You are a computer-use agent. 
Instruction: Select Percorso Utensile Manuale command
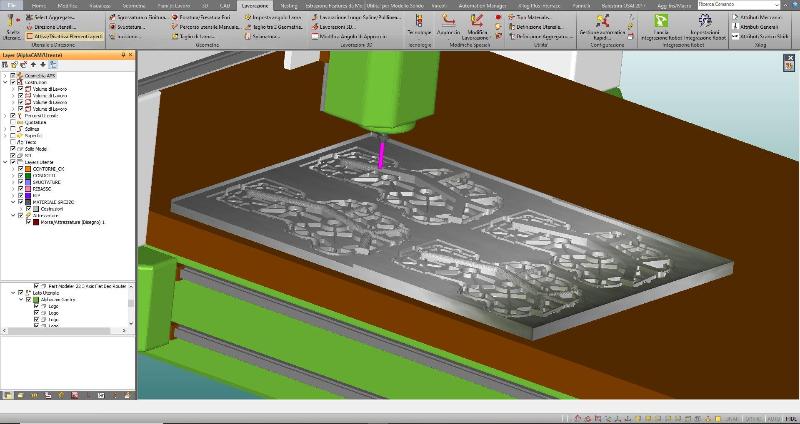click(x=205, y=27)
